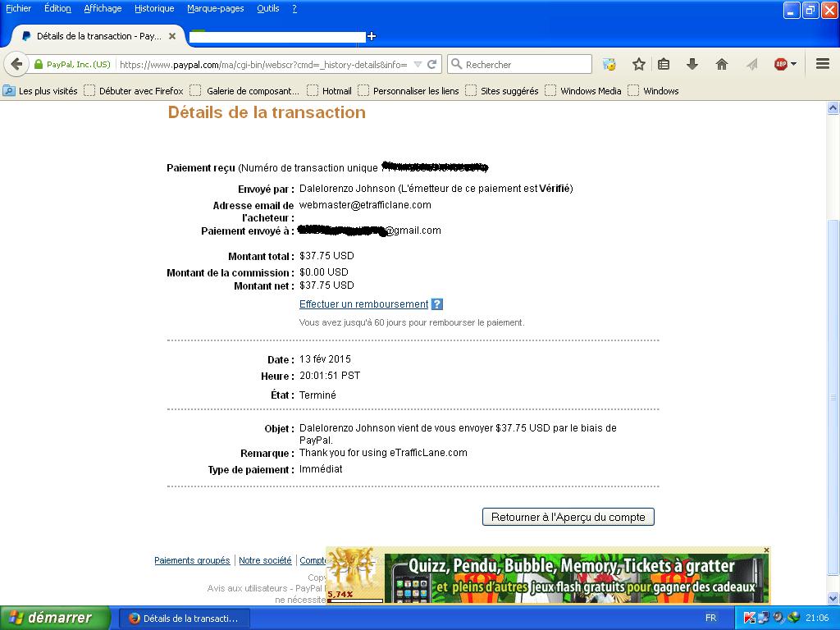840x630 pixels.
Task: Open the Fichier menu
Action: pos(18,8)
